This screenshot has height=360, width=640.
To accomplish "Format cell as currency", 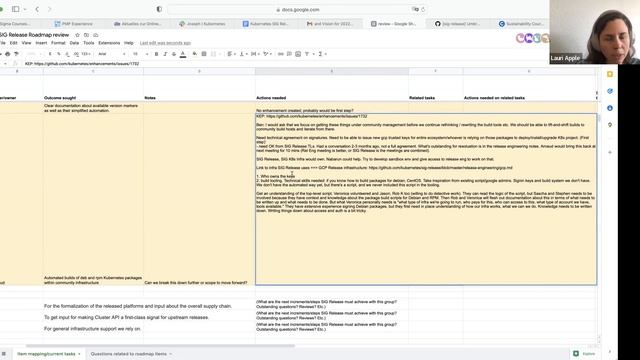I will point(50,54).
